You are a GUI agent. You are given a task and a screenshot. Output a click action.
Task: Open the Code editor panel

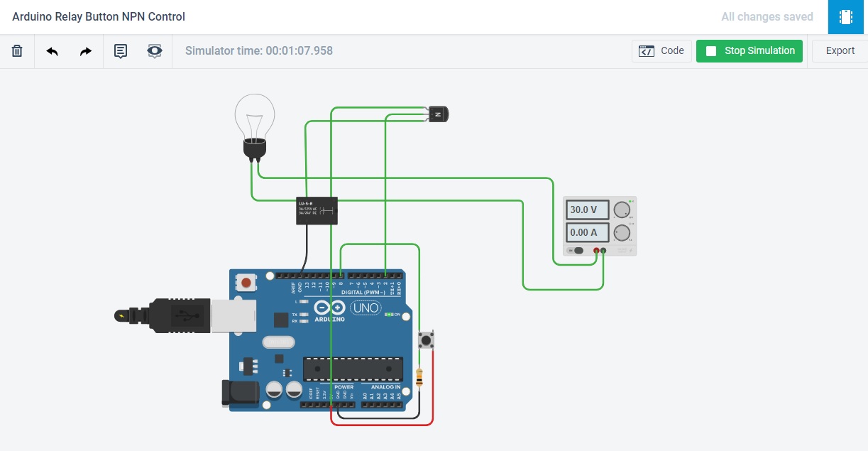tap(661, 50)
